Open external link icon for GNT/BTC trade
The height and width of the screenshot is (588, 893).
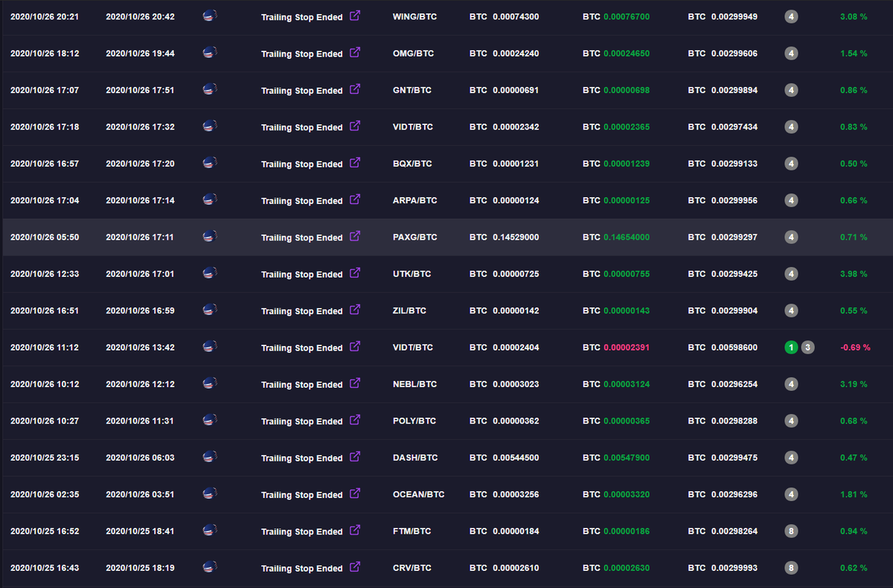click(355, 89)
